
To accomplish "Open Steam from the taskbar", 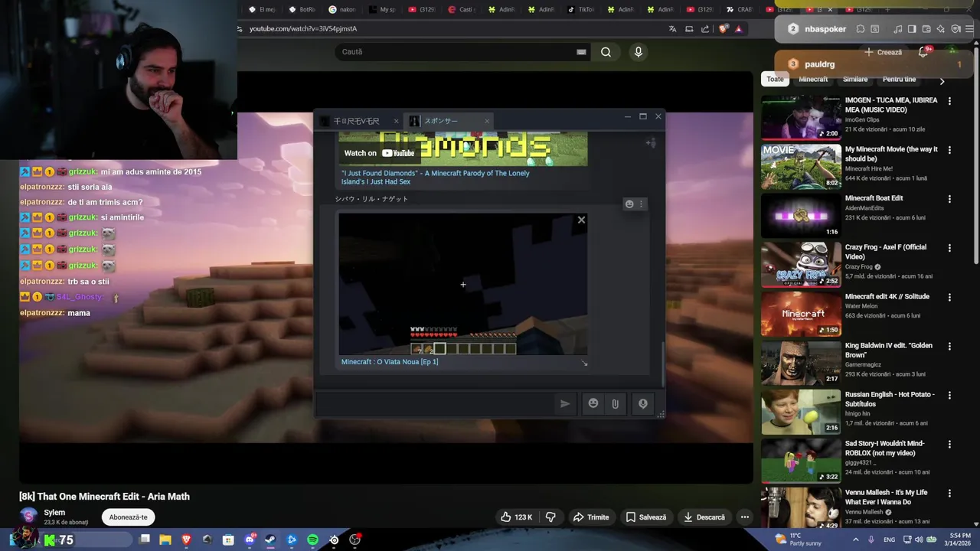I will click(270, 540).
